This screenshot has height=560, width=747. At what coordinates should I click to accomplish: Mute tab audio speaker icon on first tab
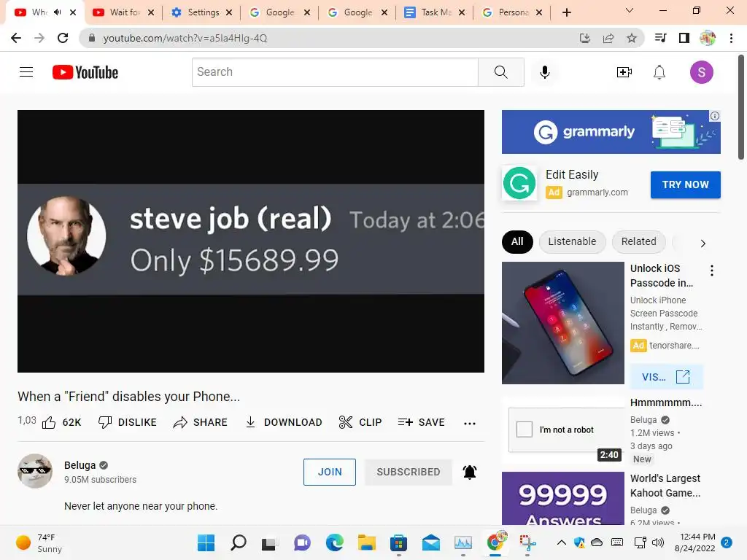[58, 12]
